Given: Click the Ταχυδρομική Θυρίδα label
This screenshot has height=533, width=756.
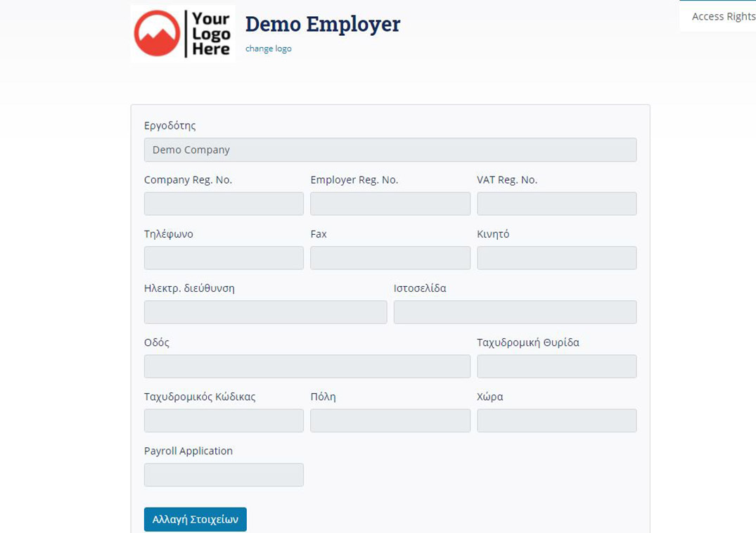Looking at the screenshot, I should [528, 342].
